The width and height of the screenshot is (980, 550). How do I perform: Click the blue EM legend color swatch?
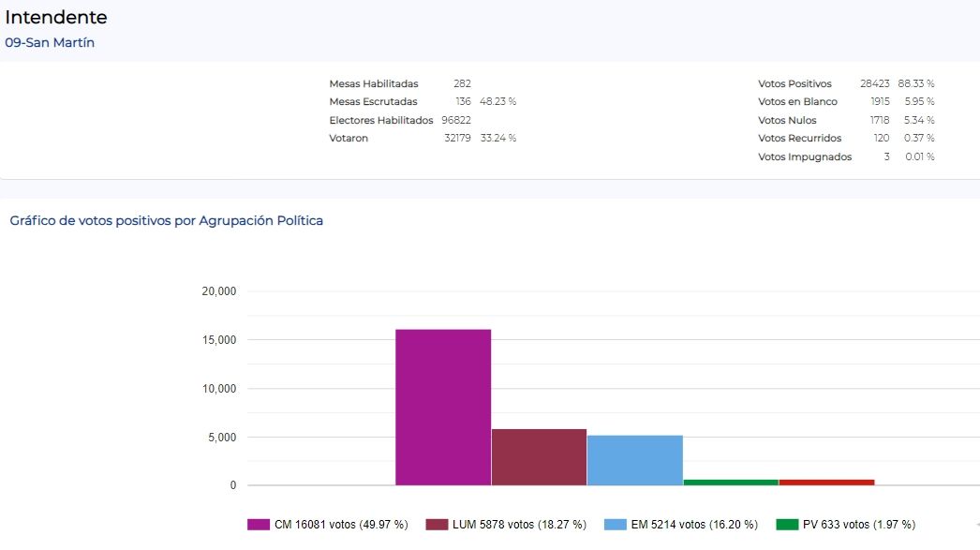(x=616, y=525)
